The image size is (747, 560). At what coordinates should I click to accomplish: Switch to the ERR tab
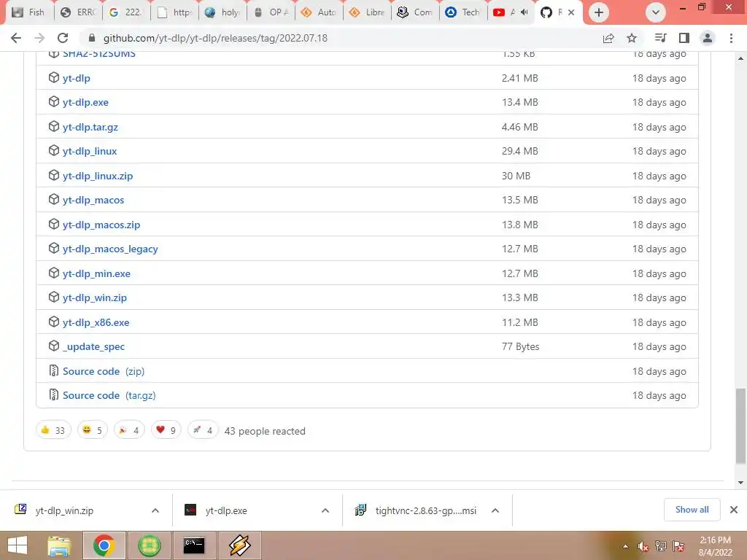click(x=78, y=12)
